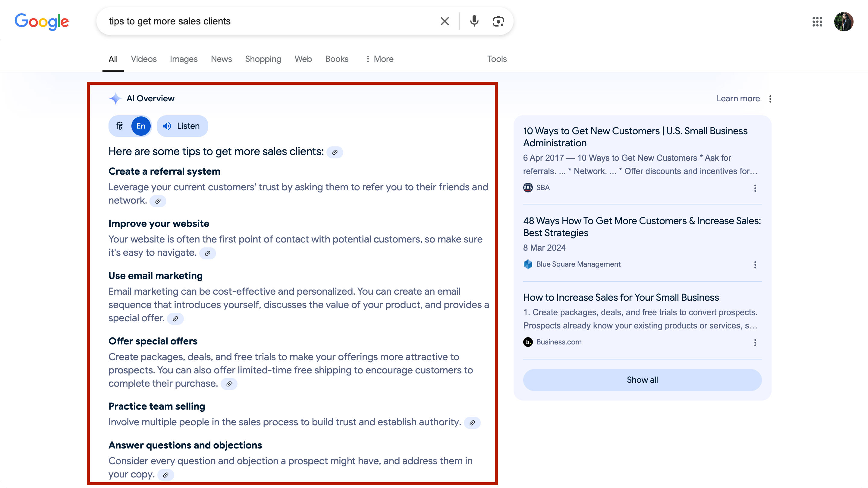Open the Google apps grid
The height and width of the screenshot is (488, 868).
pos(817,22)
